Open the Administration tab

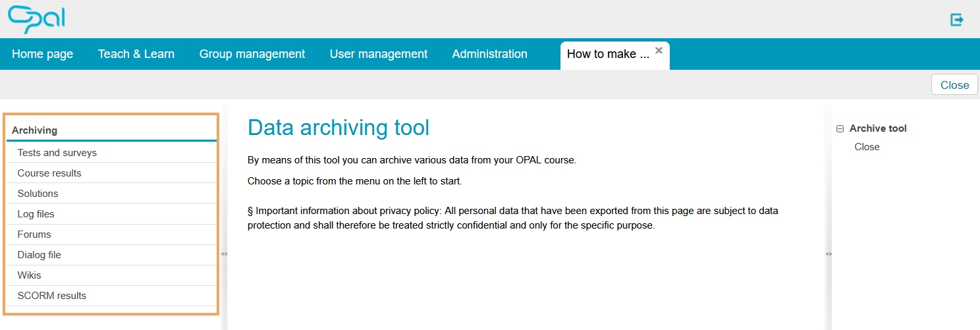[489, 54]
